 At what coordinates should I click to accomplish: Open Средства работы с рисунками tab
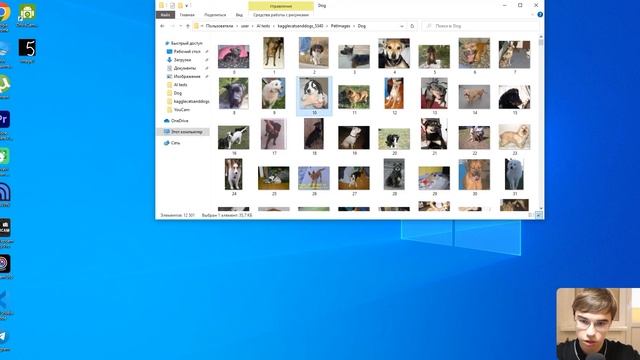click(281, 15)
